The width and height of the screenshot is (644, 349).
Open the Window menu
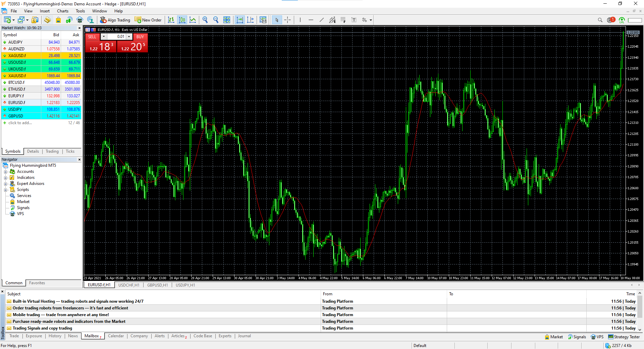[100, 11]
